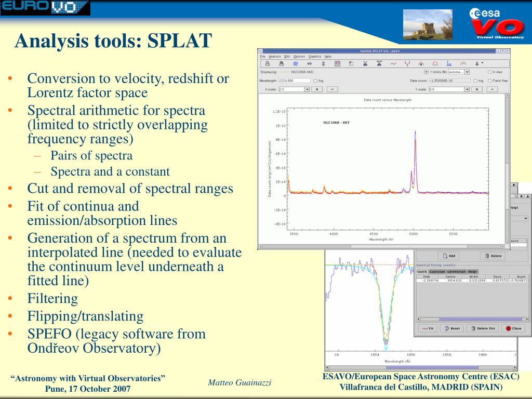This screenshot has width=532, height=399.
Task: Click the second printer icon in SPLAT toolbar
Action: tap(281, 63)
